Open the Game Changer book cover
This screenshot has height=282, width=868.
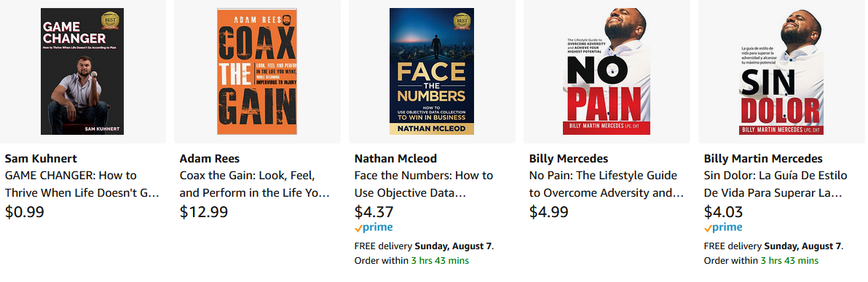[82, 71]
